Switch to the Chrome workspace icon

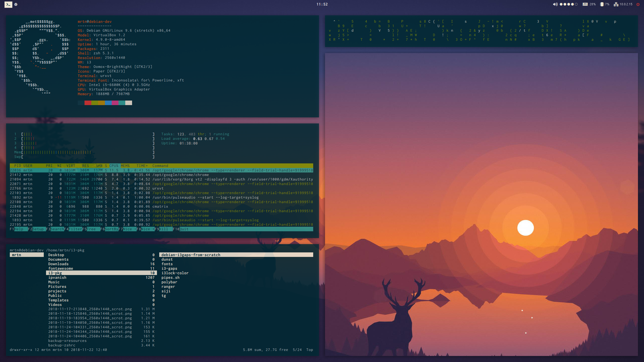pyautogui.click(x=16, y=4)
